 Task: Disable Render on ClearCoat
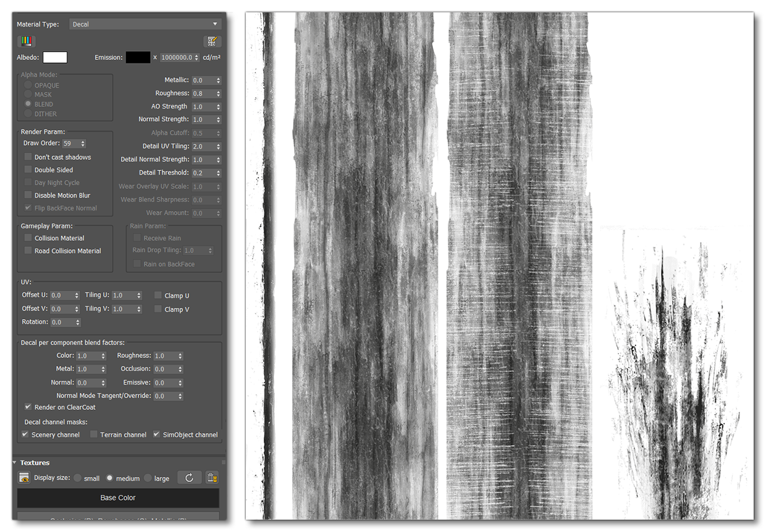click(x=28, y=407)
